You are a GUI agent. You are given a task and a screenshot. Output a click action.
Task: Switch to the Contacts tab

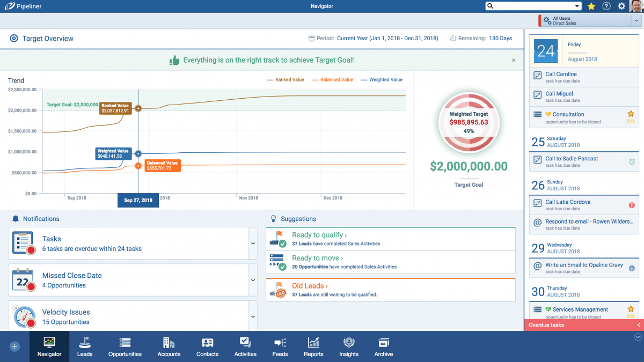[x=207, y=346]
